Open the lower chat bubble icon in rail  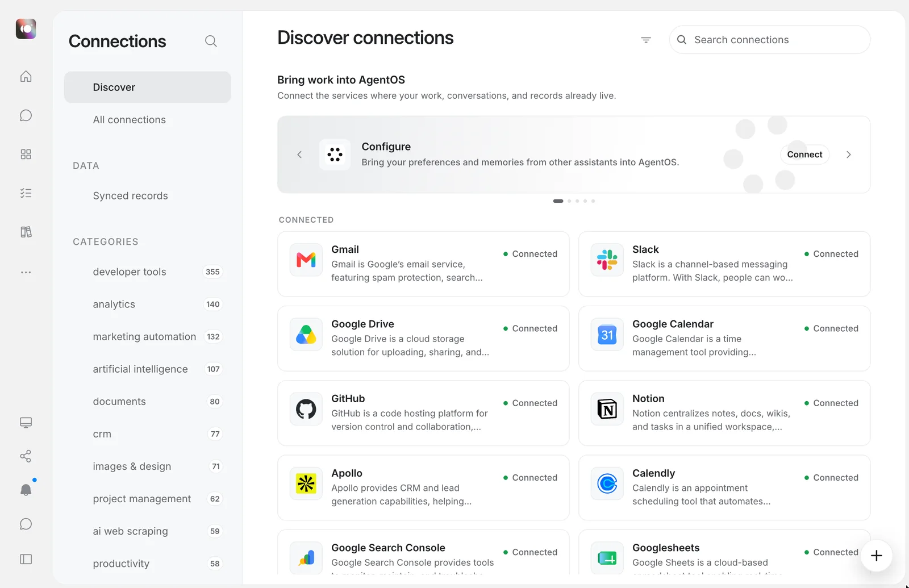point(26,524)
